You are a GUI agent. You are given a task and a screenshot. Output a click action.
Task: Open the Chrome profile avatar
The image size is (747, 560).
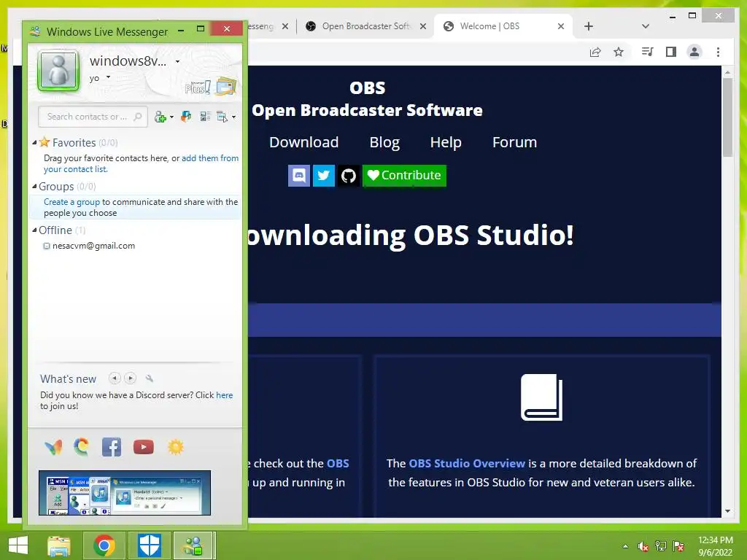tap(694, 52)
